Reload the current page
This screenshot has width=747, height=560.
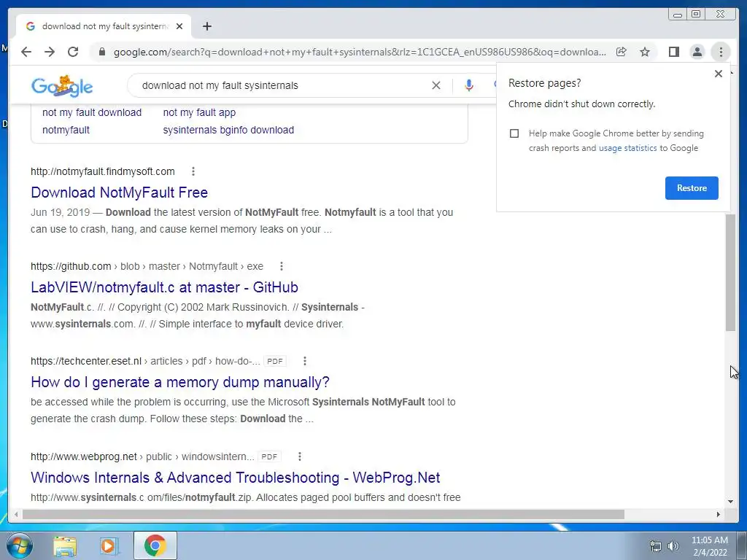coord(73,52)
